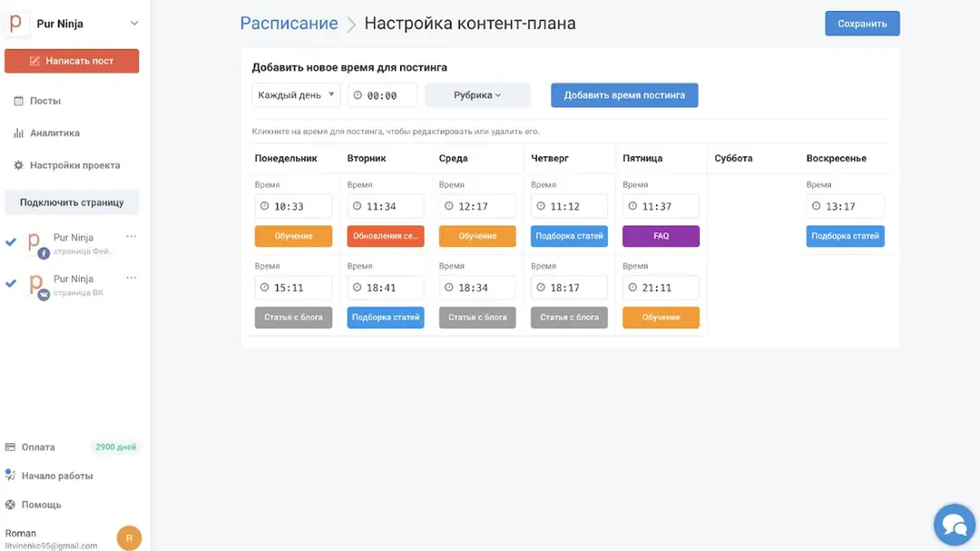Click the Pur Ninja project logo icon
Viewport: 980px width, 551px height.
tap(16, 23)
